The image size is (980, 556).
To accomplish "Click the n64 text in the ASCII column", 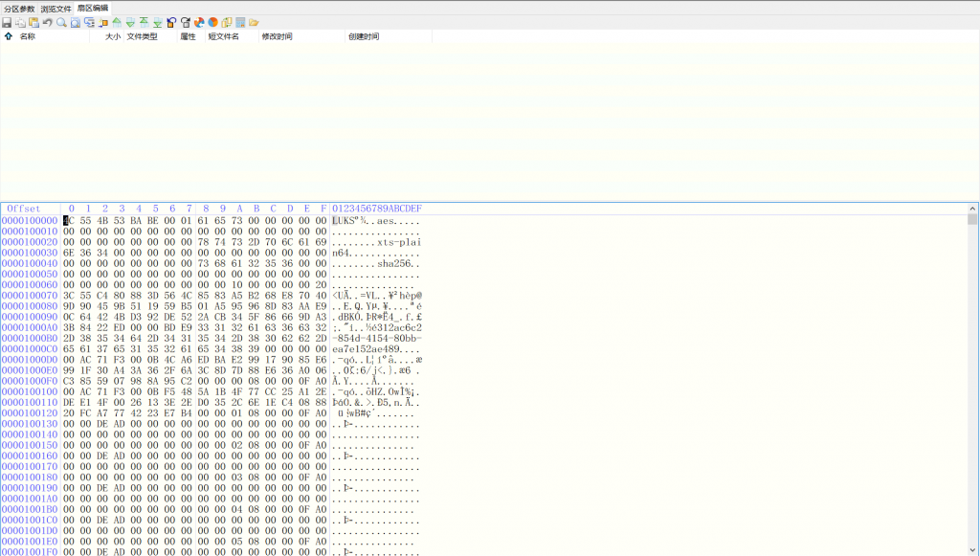I will point(341,253).
